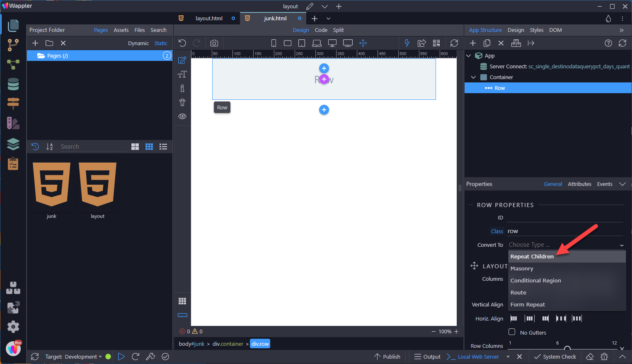Screen dimensions: 632x364
Task: Toggle the preview eye icon
Action: (182, 116)
